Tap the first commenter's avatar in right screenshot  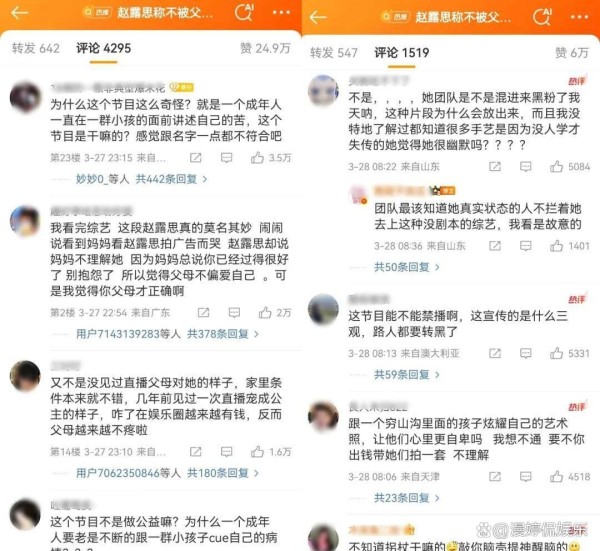[323, 91]
